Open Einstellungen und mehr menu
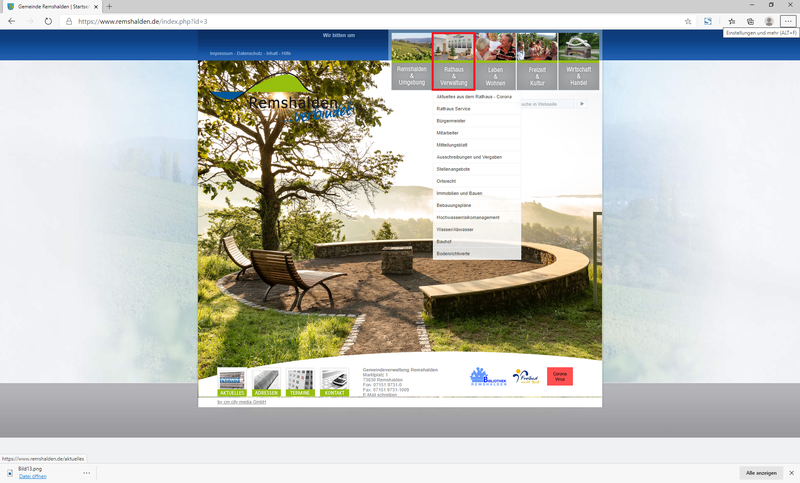The width and height of the screenshot is (800, 483). (x=788, y=21)
